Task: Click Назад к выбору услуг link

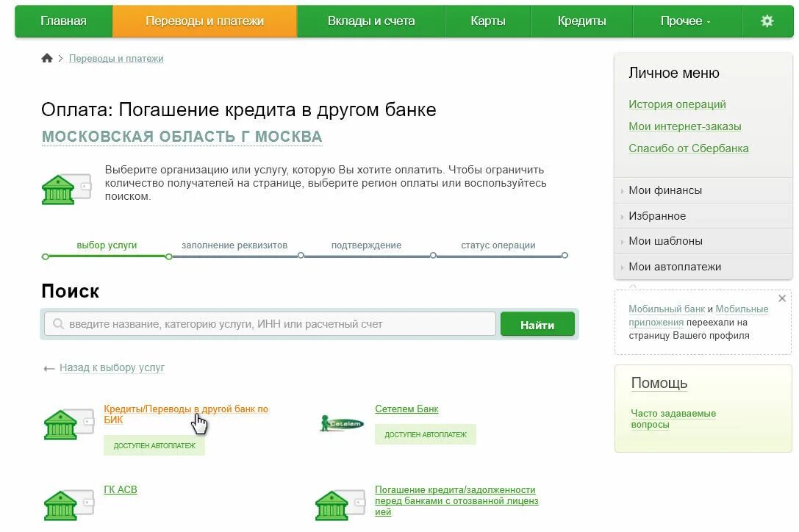Action: pyautogui.click(x=112, y=367)
